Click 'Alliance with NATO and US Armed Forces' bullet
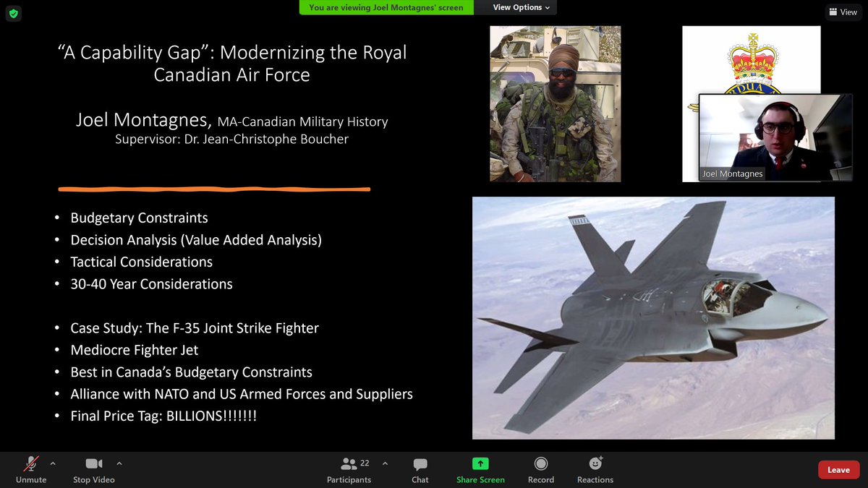868x488 pixels. coord(242,394)
